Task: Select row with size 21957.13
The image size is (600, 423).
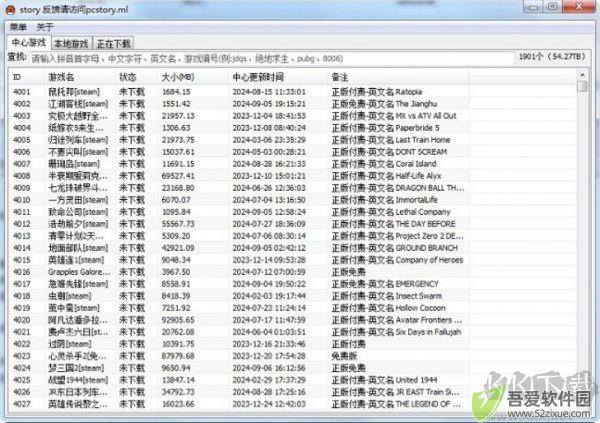Action: pyautogui.click(x=178, y=116)
